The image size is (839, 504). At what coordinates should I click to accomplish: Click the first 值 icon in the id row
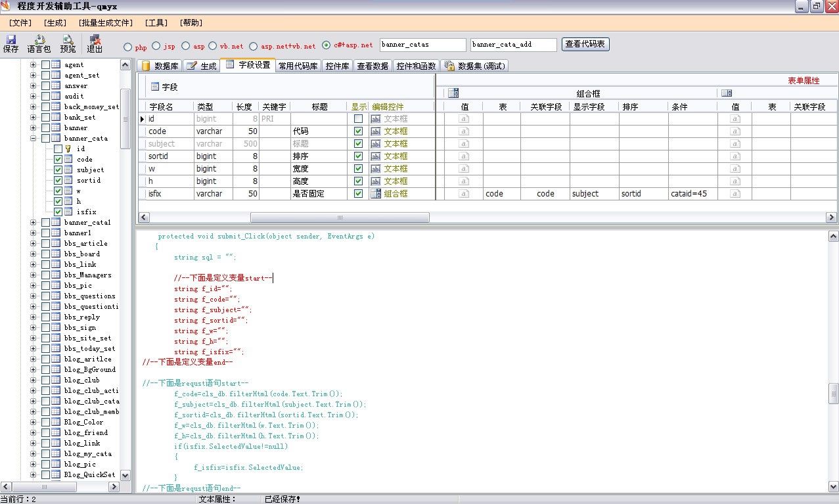point(464,119)
